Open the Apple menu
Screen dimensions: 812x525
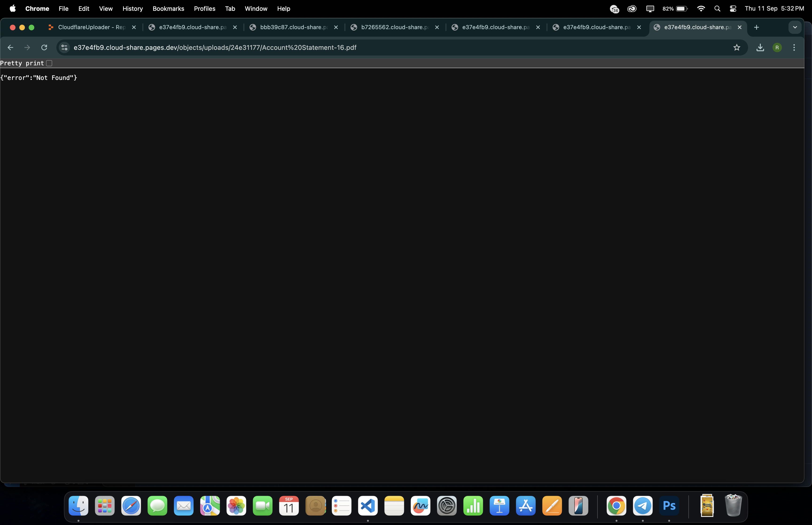(x=13, y=8)
